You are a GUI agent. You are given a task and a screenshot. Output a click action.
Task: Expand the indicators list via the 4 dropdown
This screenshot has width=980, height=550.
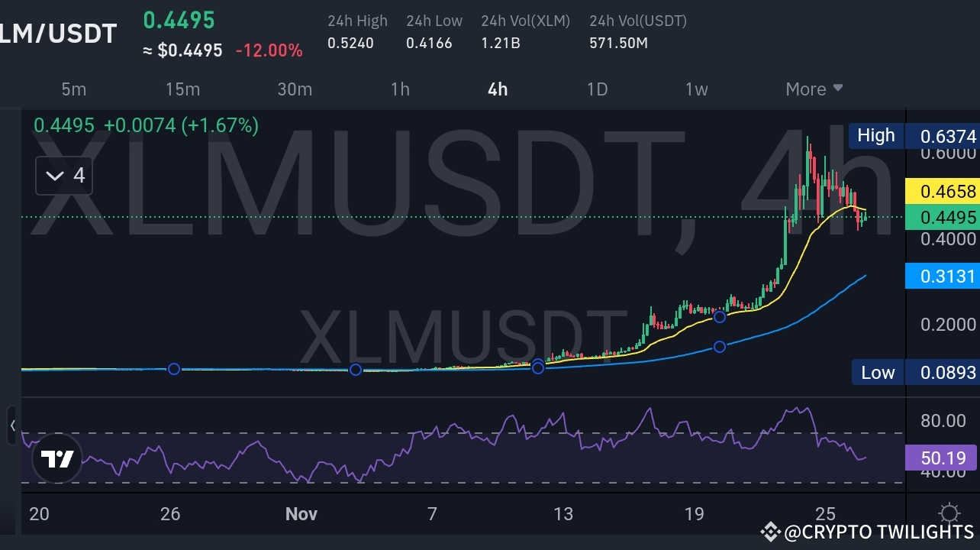(64, 175)
